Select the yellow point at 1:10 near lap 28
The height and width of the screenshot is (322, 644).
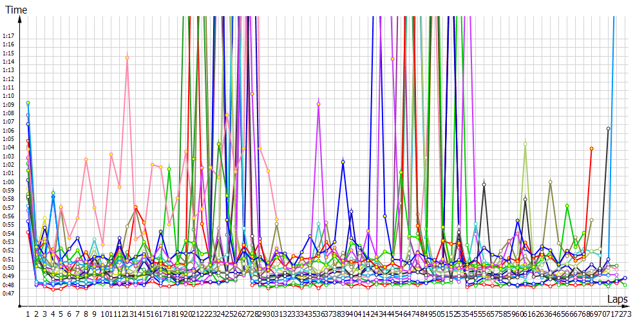tap(252, 94)
